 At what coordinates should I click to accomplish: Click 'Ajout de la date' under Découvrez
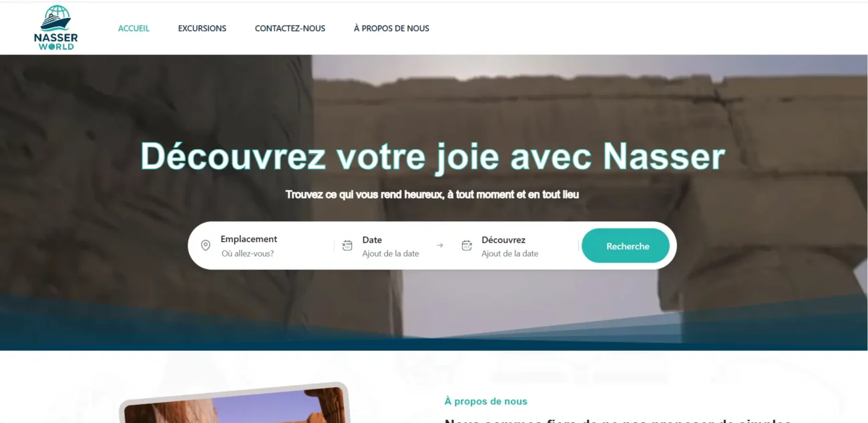tap(509, 254)
